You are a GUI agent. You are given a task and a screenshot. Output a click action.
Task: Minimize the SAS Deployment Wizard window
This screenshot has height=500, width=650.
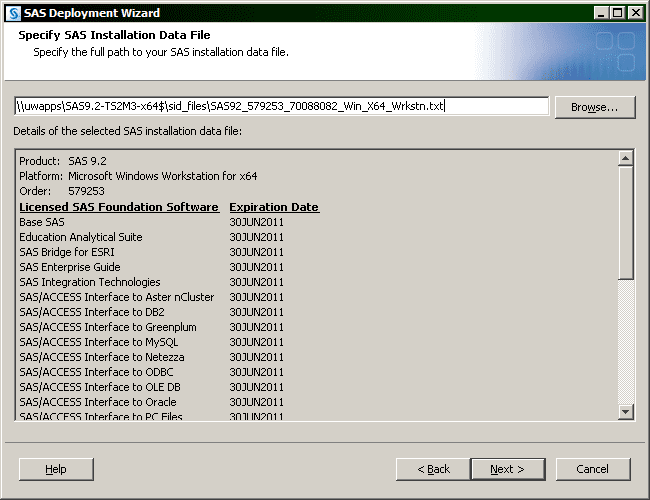pos(601,13)
